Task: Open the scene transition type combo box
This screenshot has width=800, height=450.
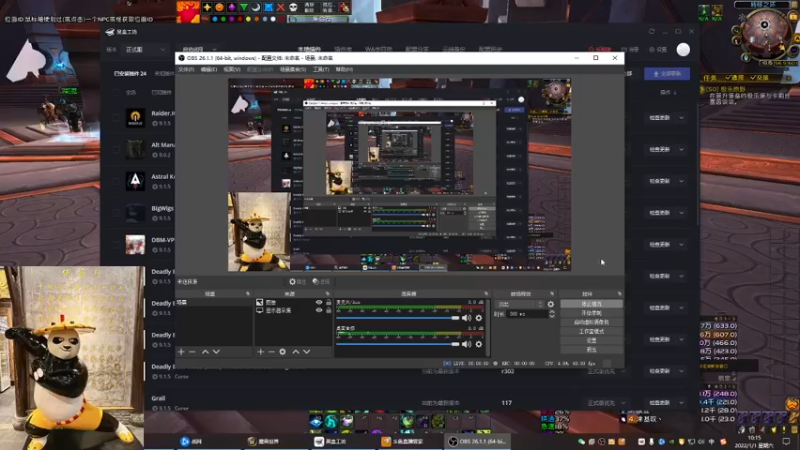Action: coord(519,304)
